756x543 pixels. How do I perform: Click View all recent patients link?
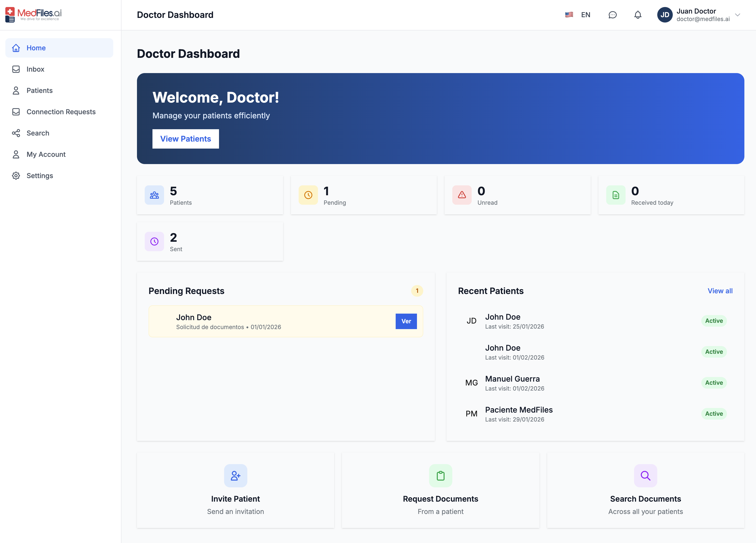click(720, 291)
